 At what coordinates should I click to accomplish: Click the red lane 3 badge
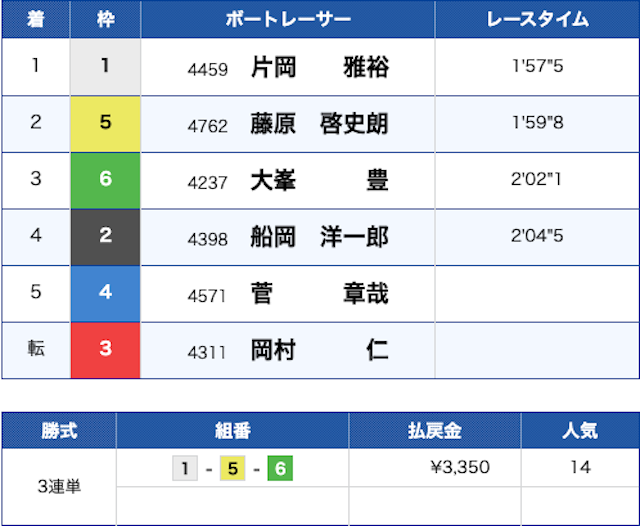pos(105,350)
